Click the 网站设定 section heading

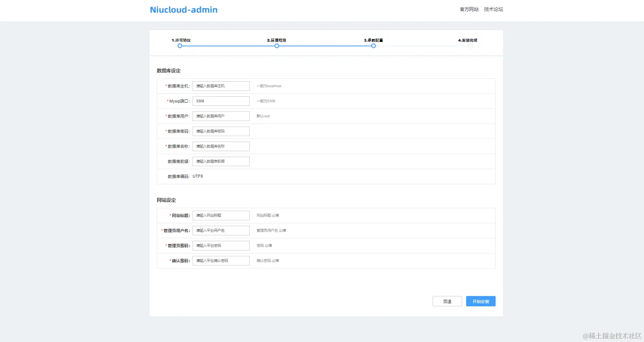[x=166, y=200]
